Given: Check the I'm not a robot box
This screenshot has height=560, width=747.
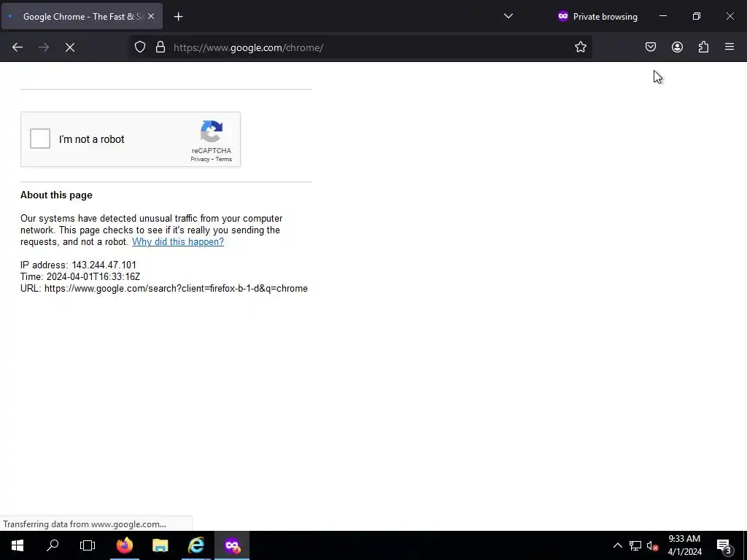Looking at the screenshot, I should (40, 139).
